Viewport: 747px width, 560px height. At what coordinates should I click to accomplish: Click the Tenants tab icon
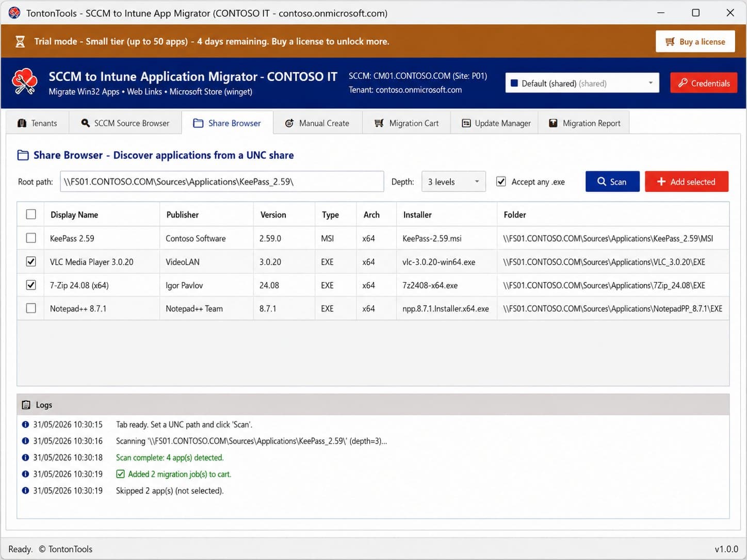pyautogui.click(x=22, y=123)
